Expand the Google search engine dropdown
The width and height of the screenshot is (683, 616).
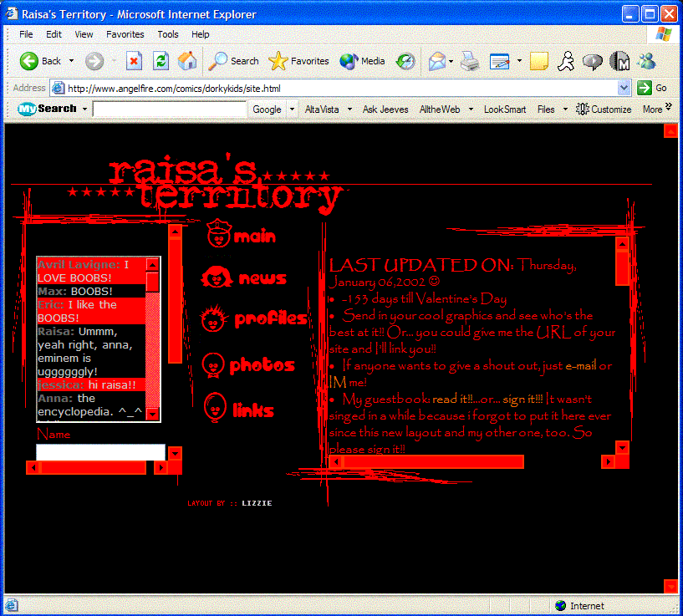(x=292, y=109)
